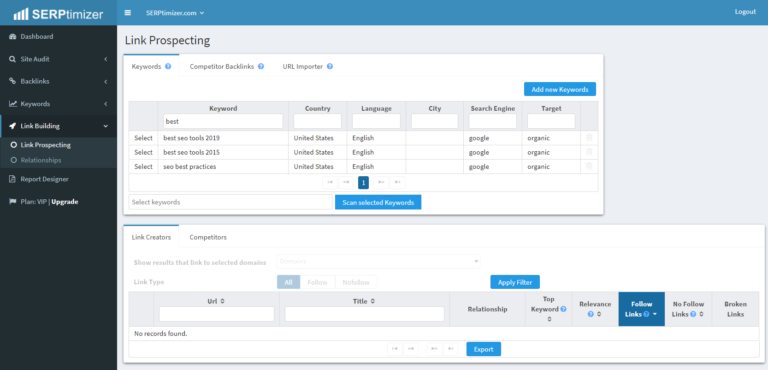Click the URL Importer help icon

[330, 67]
